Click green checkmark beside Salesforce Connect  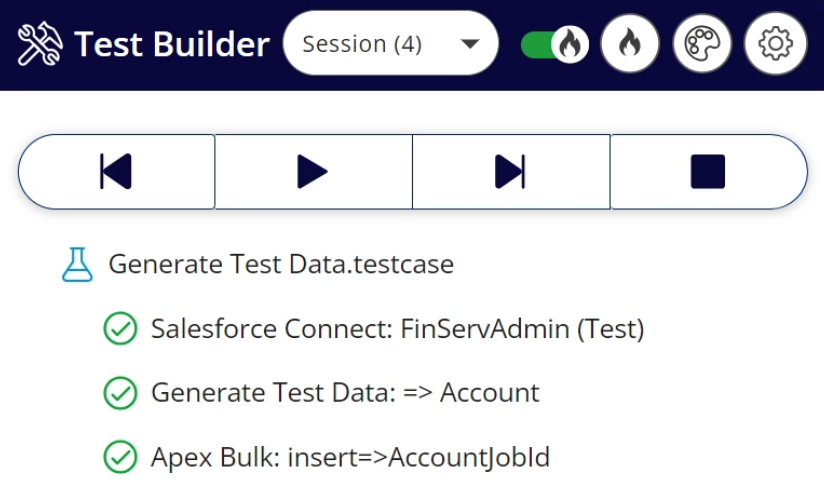click(x=120, y=329)
